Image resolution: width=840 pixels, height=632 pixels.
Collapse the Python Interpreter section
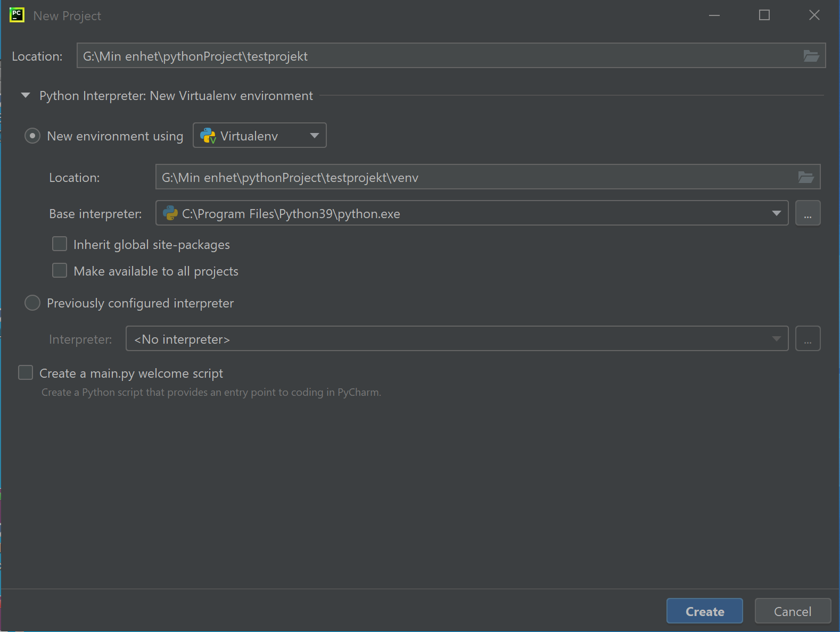pos(25,96)
